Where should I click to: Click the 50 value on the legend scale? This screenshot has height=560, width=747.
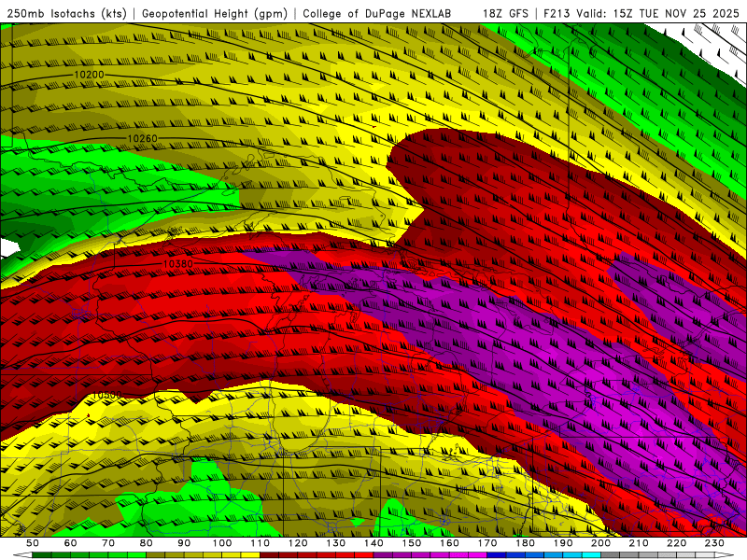(33, 543)
